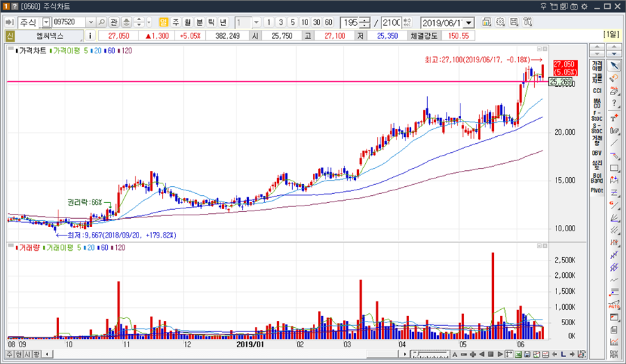Minimize the price chart panel

tap(539, 49)
